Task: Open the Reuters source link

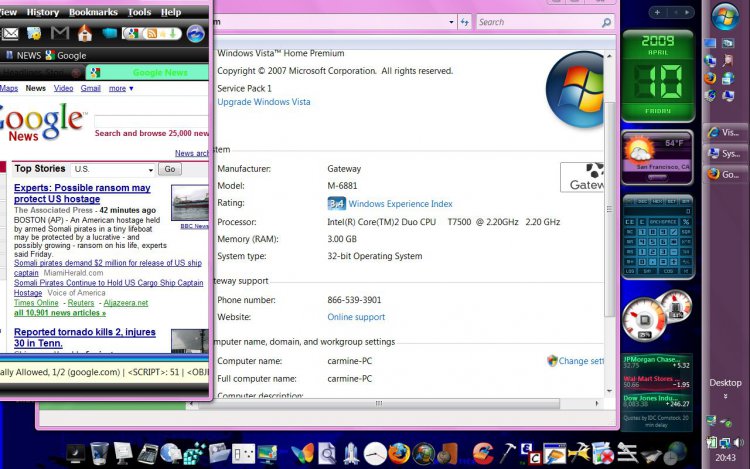Action: click(x=81, y=303)
